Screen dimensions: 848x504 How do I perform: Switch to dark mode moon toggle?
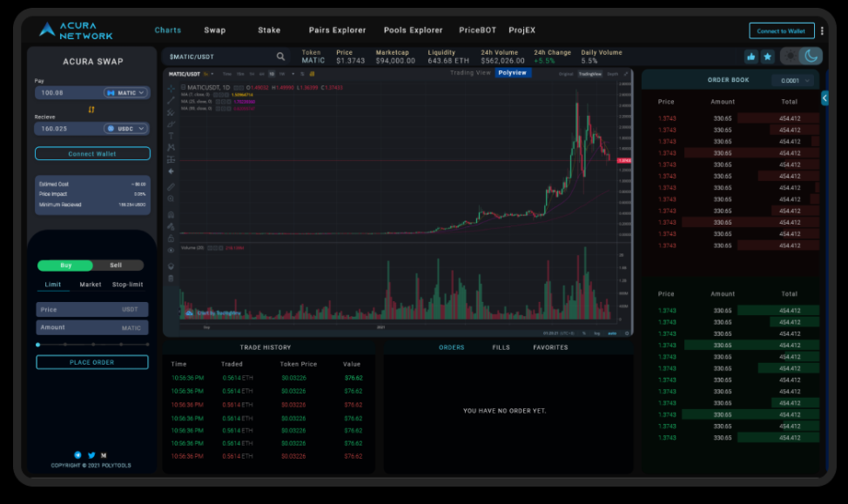pos(811,57)
